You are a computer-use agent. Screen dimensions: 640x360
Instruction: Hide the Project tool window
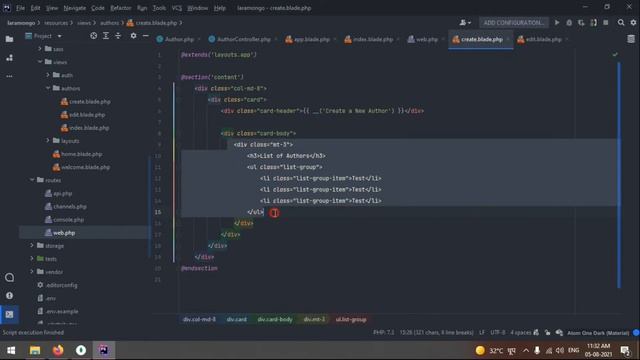[x=145, y=36]
